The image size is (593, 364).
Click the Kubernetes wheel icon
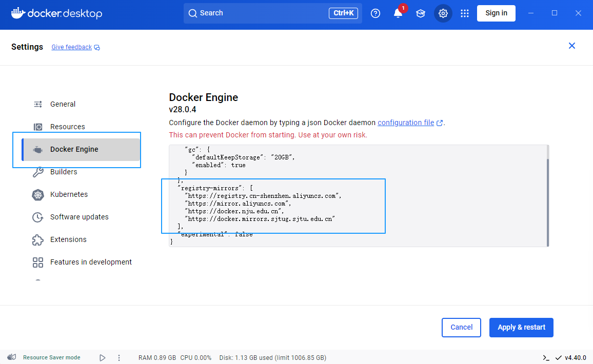point(38,195)
